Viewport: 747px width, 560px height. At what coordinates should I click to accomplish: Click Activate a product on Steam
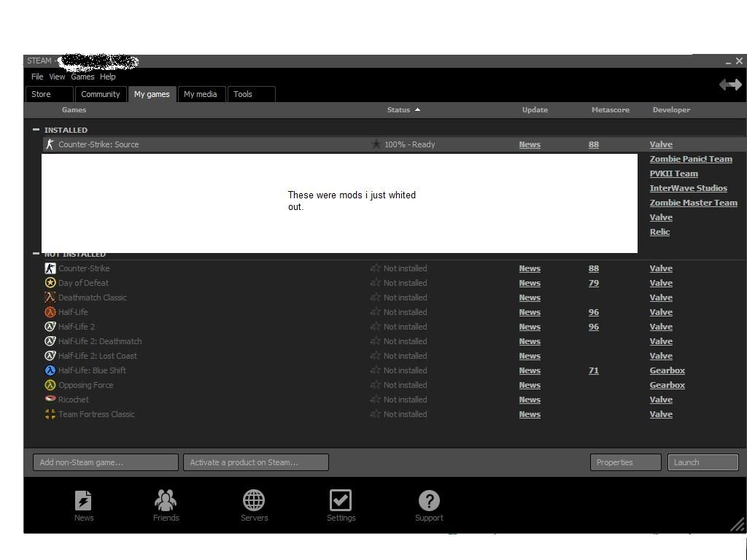click(256, 462)
